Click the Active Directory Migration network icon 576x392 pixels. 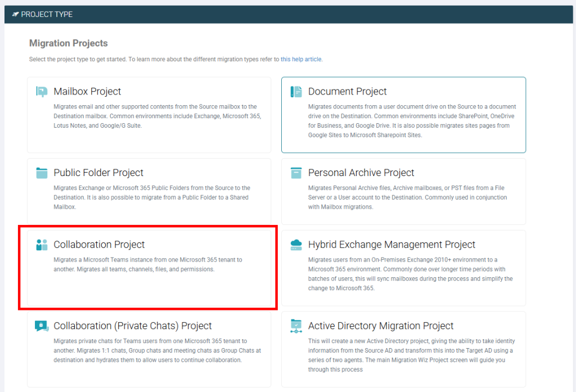tap(296, 326)
